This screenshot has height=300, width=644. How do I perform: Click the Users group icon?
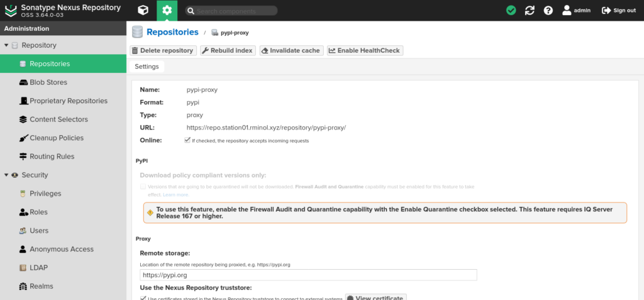tap(23, 231)
